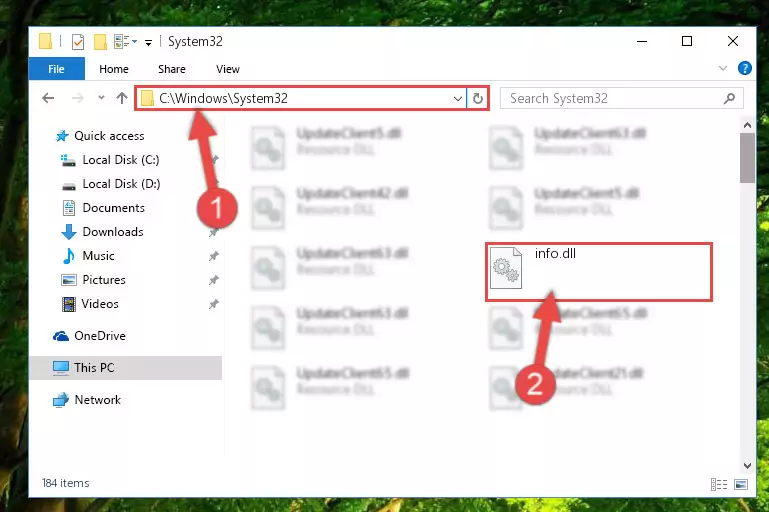The height and width of the screenshot is (512, 769).
Task: Select the info.dll file
Action: 598,271
